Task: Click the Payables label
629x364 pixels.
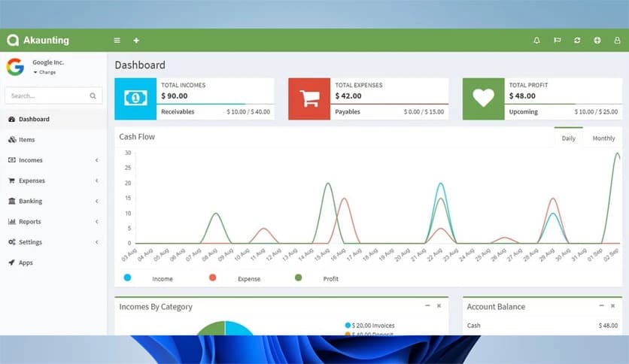Action: coord(348,112)
